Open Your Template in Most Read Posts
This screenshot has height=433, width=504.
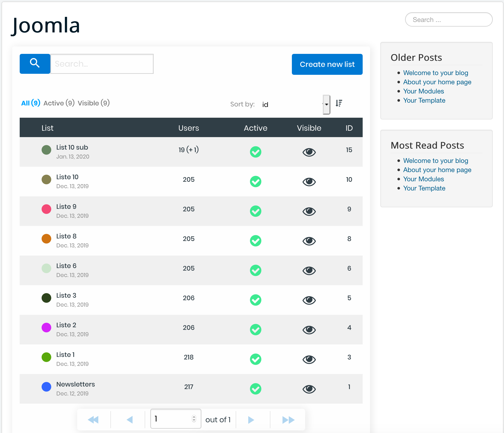pyautogui.click(x=424, y=188)
